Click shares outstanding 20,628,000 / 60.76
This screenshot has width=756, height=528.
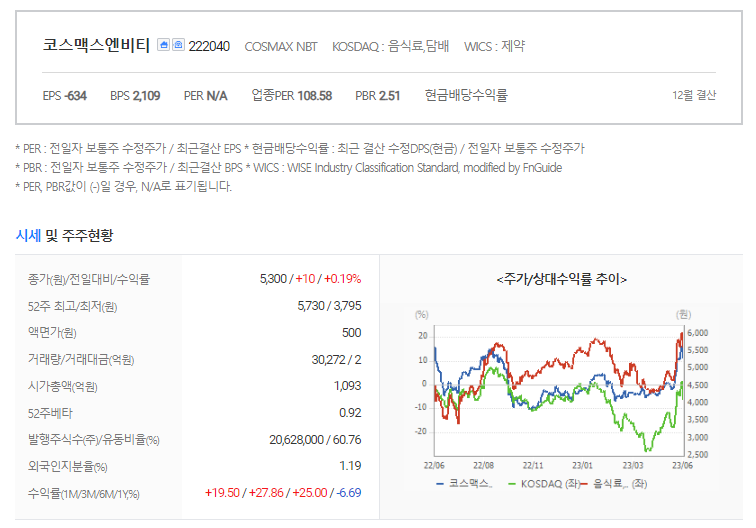click(315, 440)
